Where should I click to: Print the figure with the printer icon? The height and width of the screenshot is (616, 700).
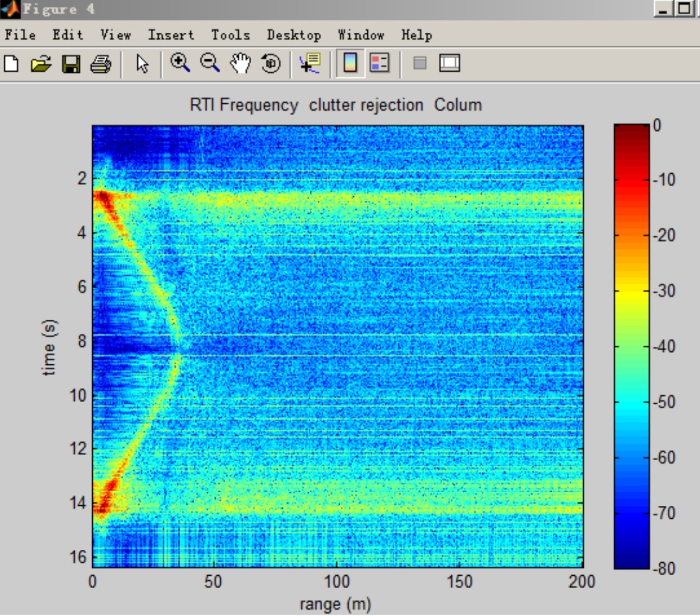point(101,64)
